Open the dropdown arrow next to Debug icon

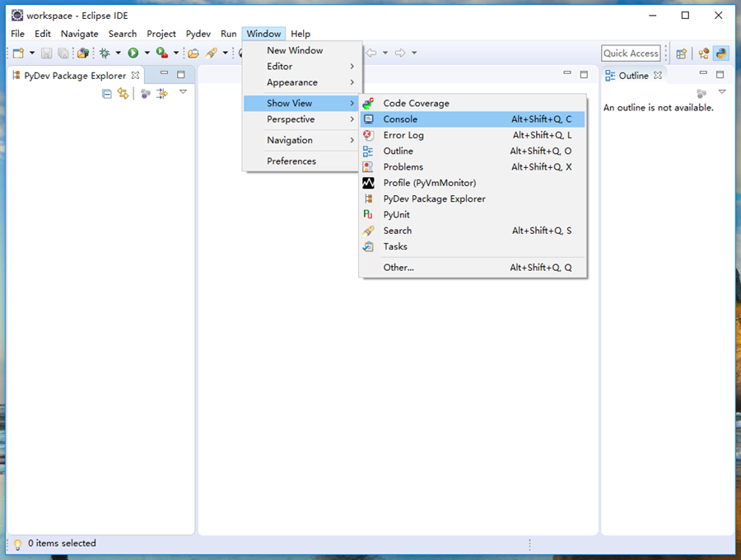pyautogui.click(x=118, y=53)
